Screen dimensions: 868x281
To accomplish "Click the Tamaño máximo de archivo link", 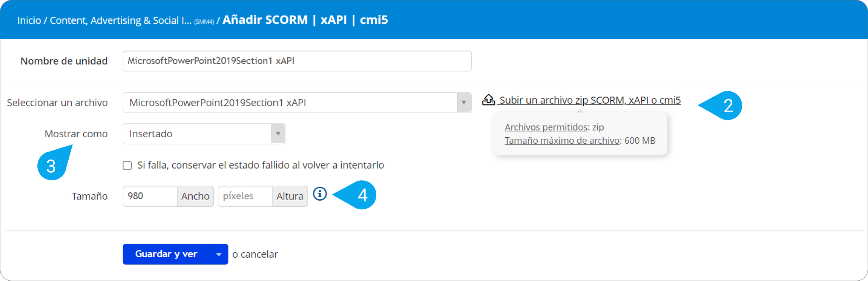I will tap(562, 141).
